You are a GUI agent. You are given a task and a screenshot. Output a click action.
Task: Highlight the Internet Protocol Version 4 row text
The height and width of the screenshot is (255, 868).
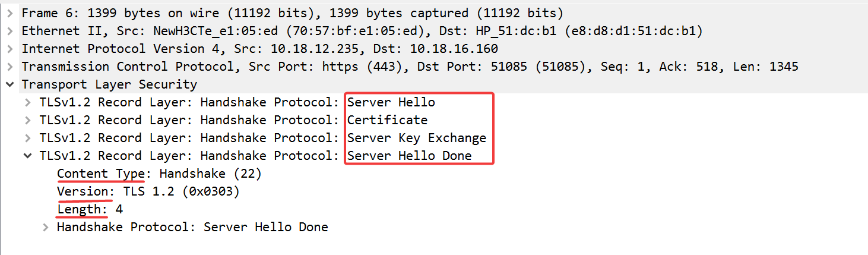(259, 49)
